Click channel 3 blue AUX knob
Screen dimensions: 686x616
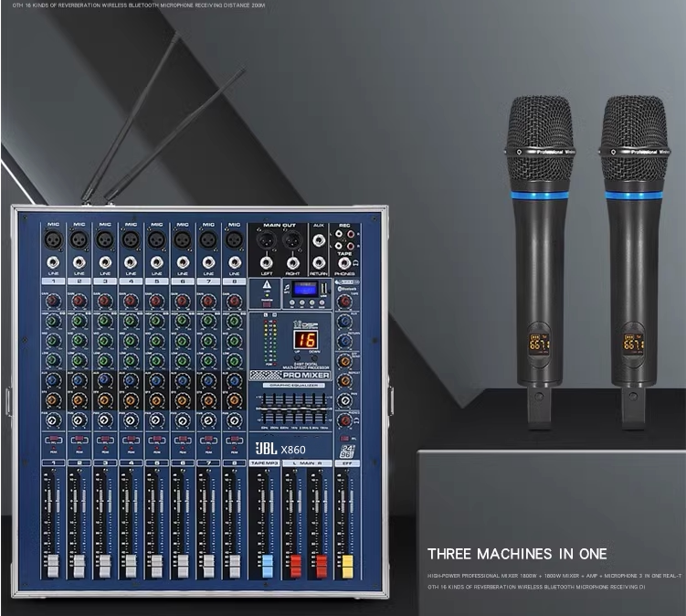[104, 380]
